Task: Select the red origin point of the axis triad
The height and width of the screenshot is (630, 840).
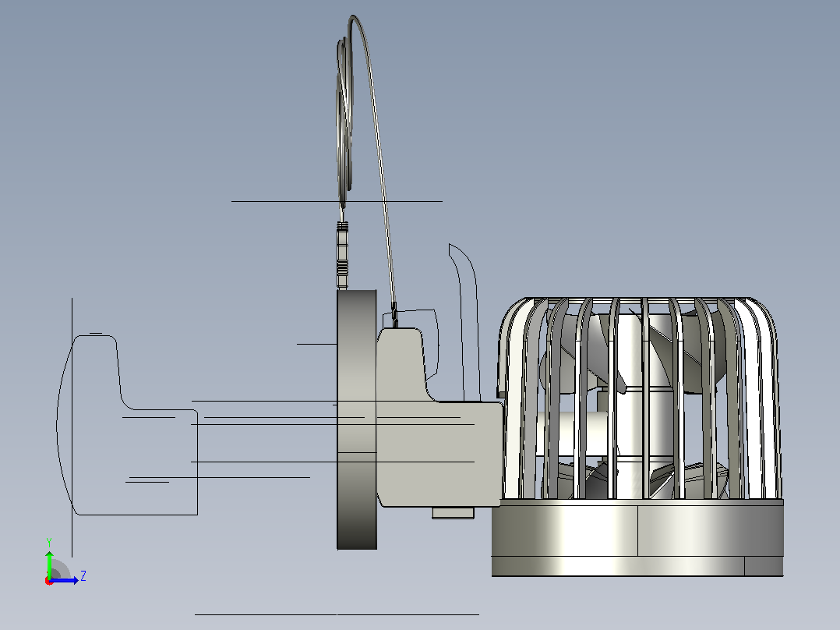Action: coord(49,581)
